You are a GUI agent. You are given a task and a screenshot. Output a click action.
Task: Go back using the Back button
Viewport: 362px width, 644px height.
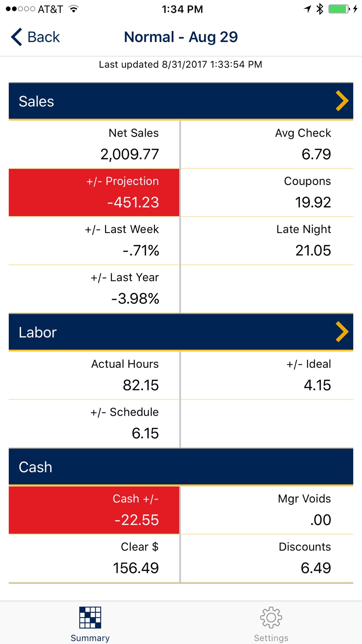coord(35,37)
